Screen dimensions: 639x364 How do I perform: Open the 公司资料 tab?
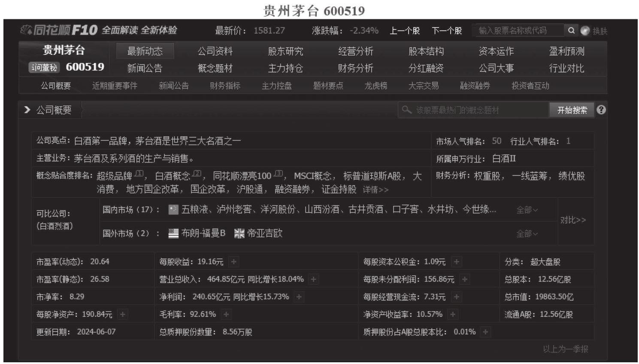(215, 51)
